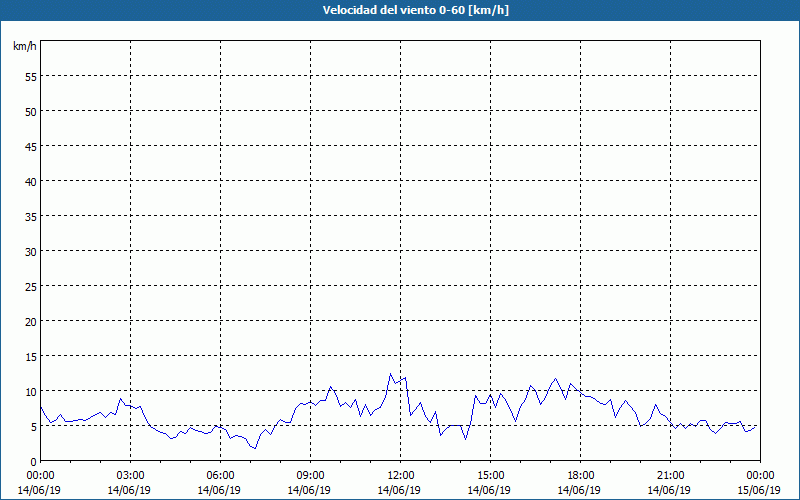The height and width of the screenshot is (500, 800).
Task: Select the y-axis value '20'
Action: coord(31,321)
